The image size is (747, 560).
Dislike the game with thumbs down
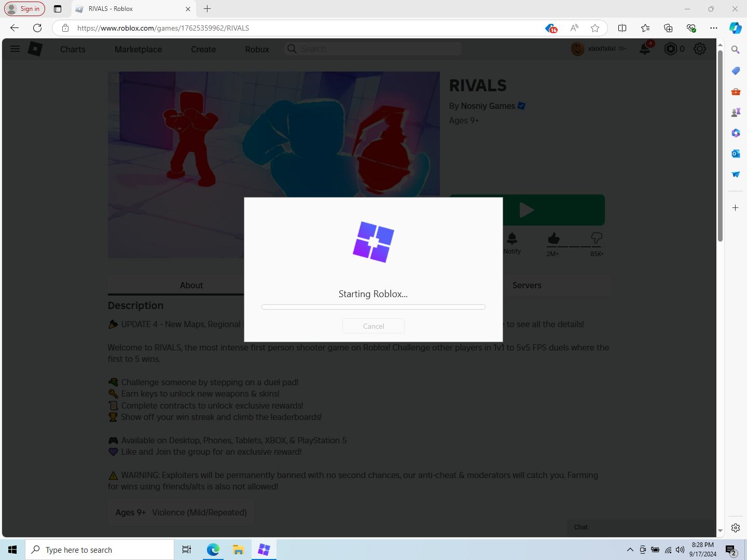point(597,239)
